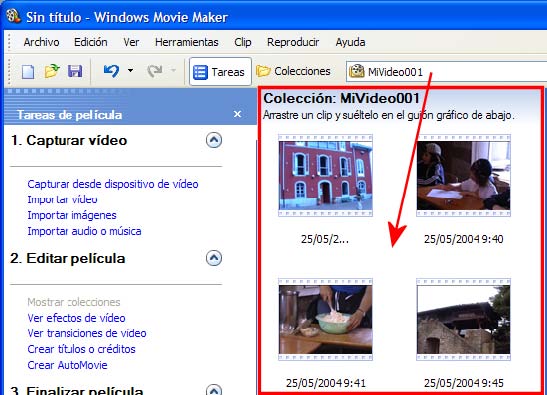The width and height of the screenshot is (547, 395).
Task: Collapse the Finalizar película section
Action: (214, 389)
